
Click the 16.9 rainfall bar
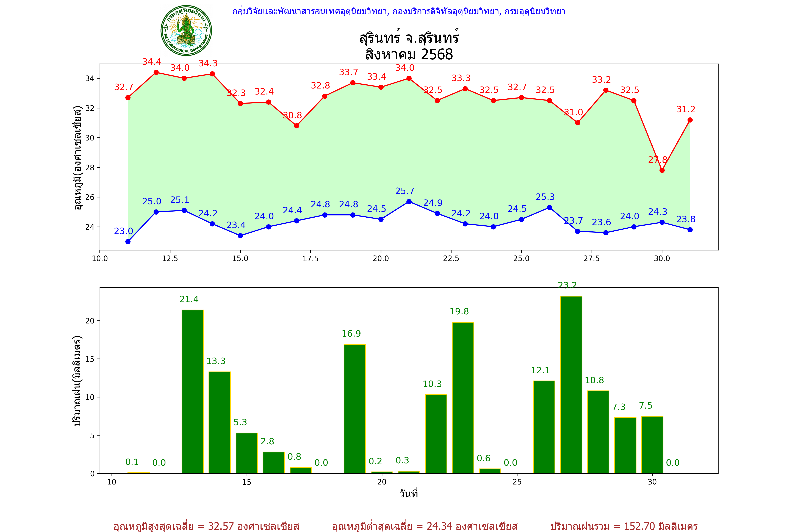355,409
